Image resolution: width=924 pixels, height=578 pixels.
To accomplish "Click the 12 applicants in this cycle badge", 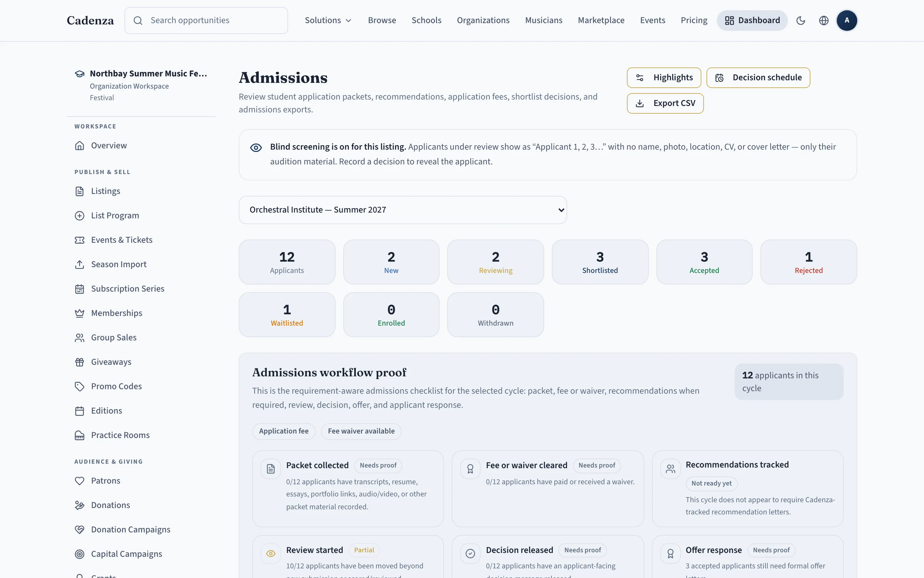I will pos(789,381).
